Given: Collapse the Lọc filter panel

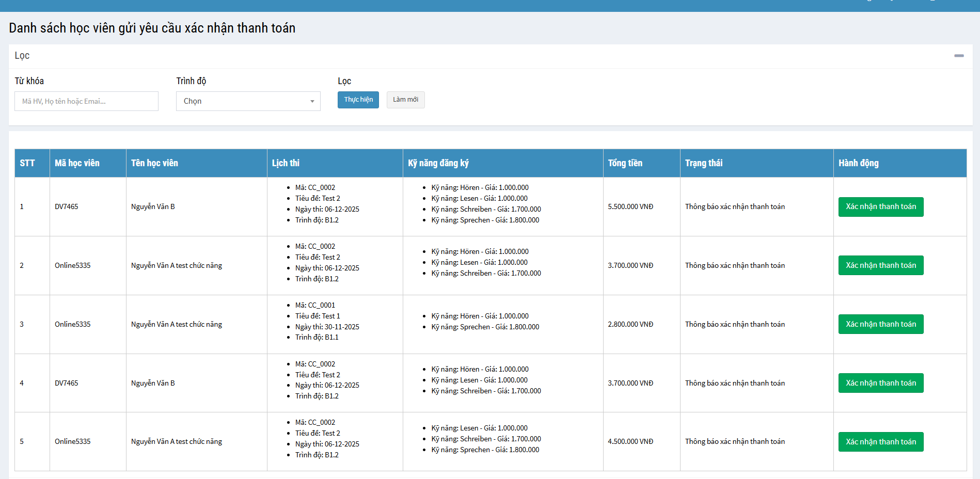Looking at the screenshot, I should [958, 56].
